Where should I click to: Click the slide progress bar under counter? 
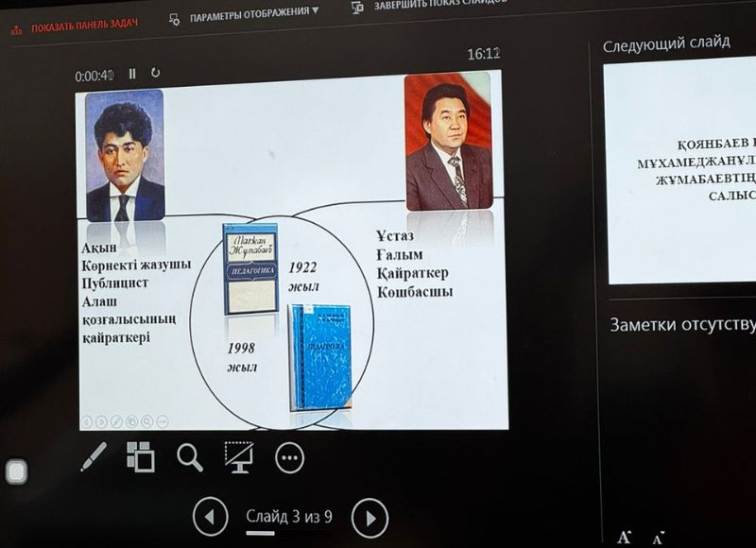coord(288,534)
